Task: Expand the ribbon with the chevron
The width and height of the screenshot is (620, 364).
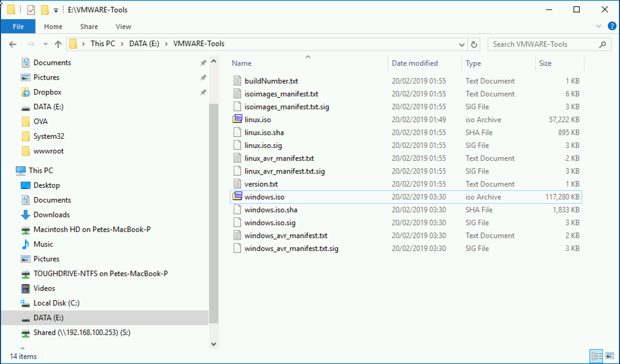Action: pos(599,26)
